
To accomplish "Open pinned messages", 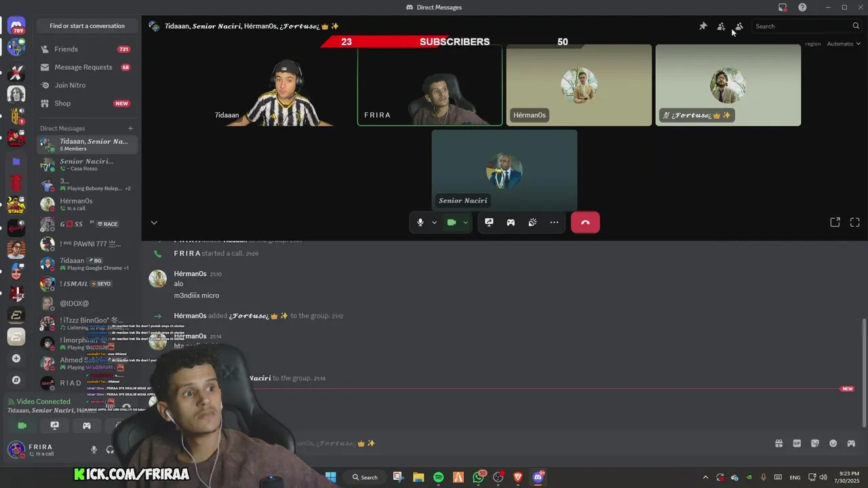I will [703, 26].
